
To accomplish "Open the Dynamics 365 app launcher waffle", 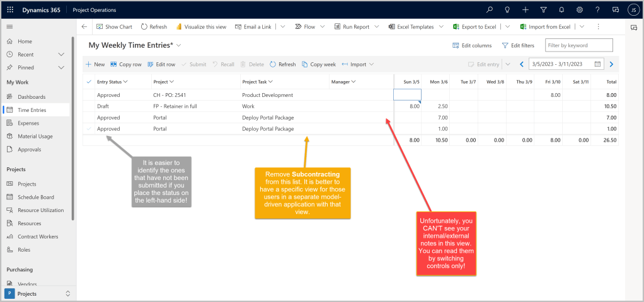I will (x=10, y=9).
